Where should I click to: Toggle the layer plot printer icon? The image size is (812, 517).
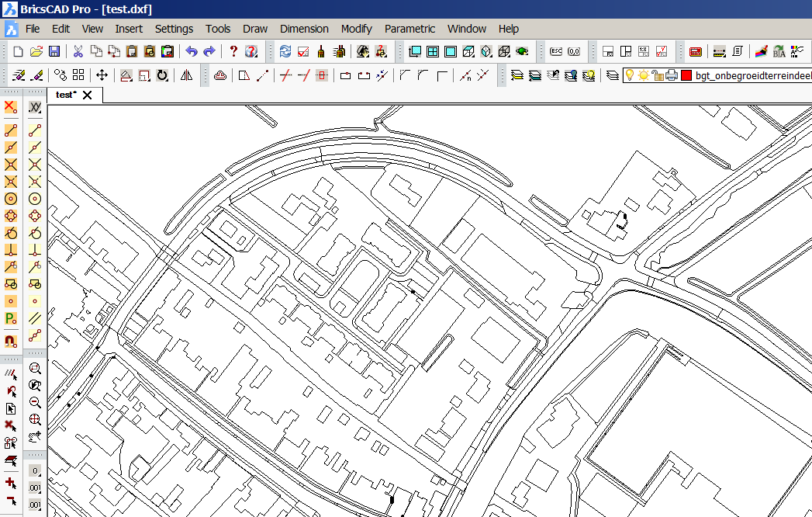coord(671,75)
